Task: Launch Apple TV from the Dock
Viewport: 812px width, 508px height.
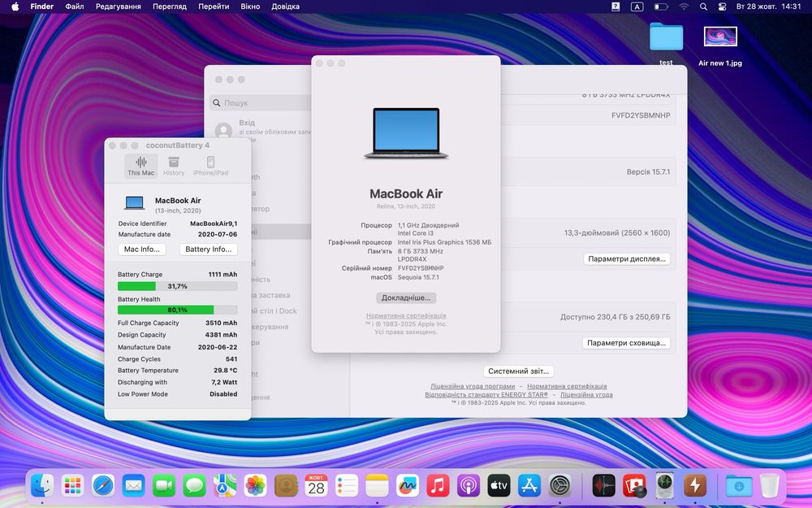Action: (x=499, y=486)
